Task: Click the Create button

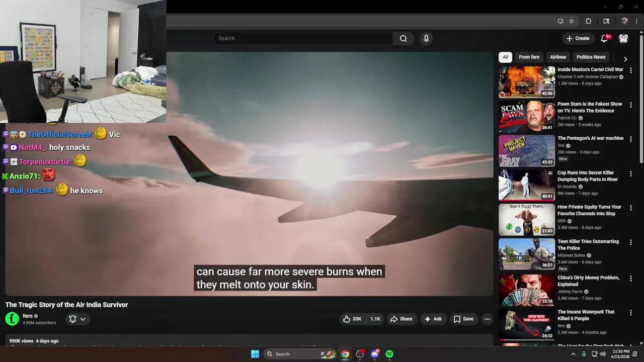Action: (x=578, y=38)
